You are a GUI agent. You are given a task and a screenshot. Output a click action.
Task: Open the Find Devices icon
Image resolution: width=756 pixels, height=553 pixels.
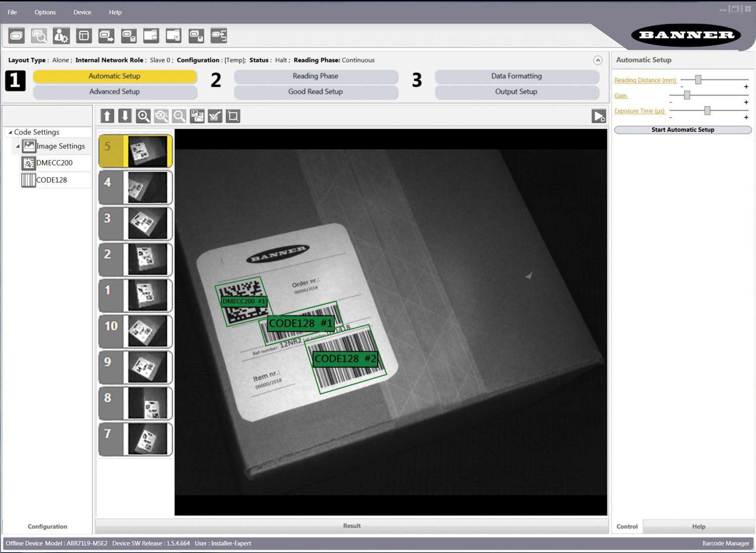[x=38, y=35]
